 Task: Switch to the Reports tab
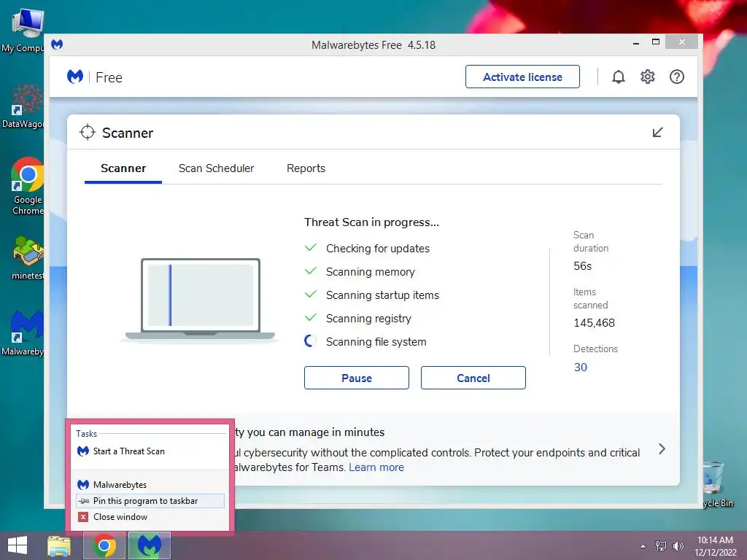(306, 168)
